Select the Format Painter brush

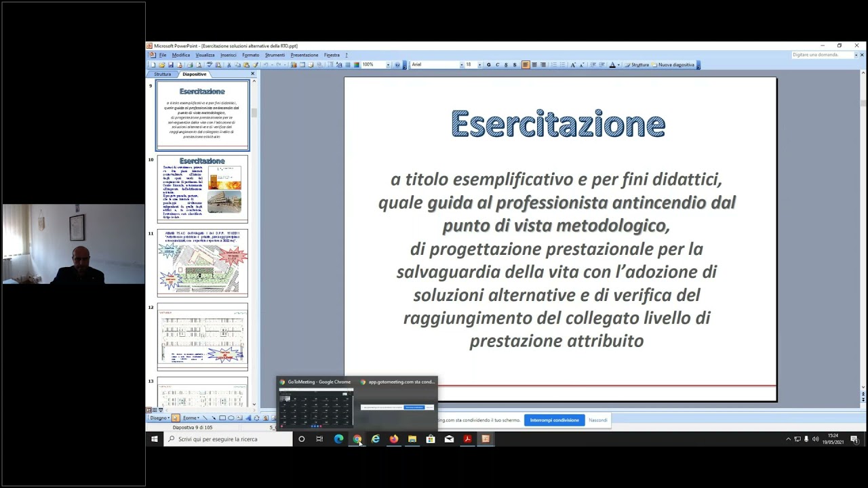click(256, 64)
